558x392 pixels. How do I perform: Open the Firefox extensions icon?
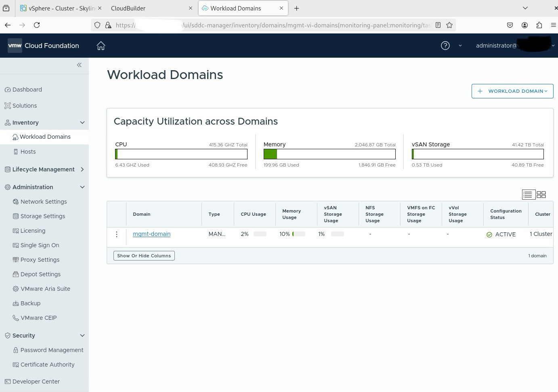coord(539,25)
